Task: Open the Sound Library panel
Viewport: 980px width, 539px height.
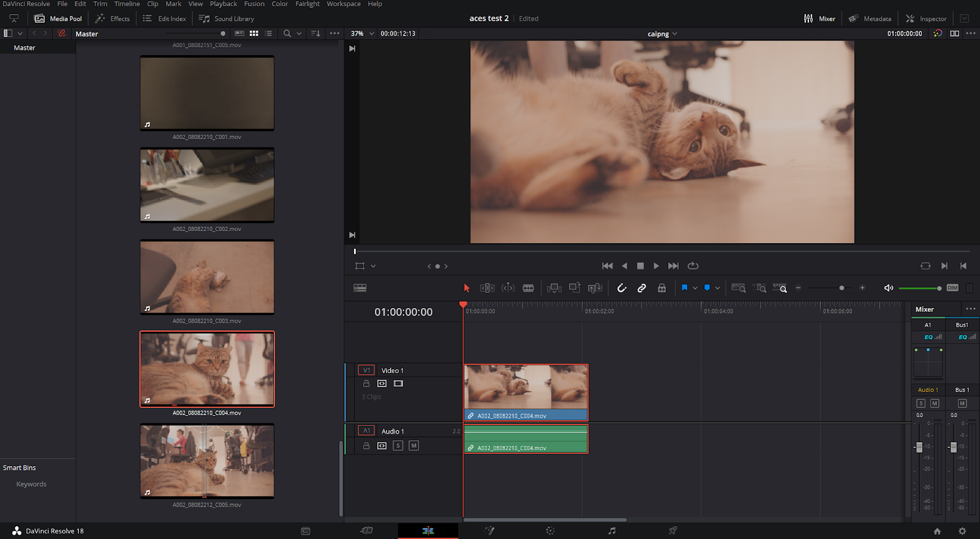Action: click(x=226, y=18)
